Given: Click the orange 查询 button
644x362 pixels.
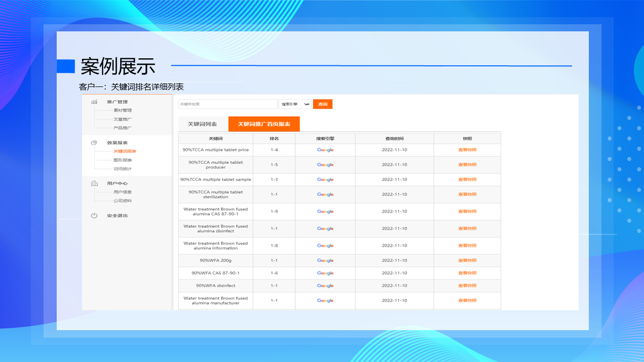Looking at the screenshot, I should pos(323,104).
